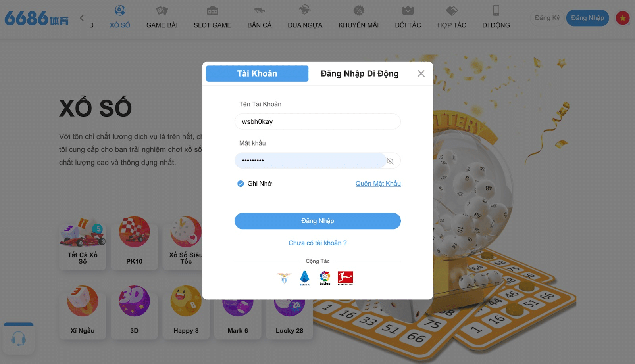Screen dimensions: 635x364
Task: Uncheck the Ghi Nhớ remember checkbox
Action: point(241,184)
